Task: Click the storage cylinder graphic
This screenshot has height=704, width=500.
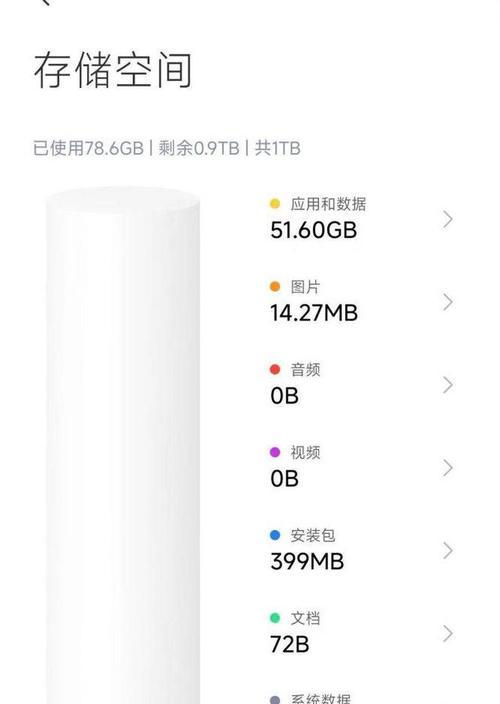Action: click(123, 445)
